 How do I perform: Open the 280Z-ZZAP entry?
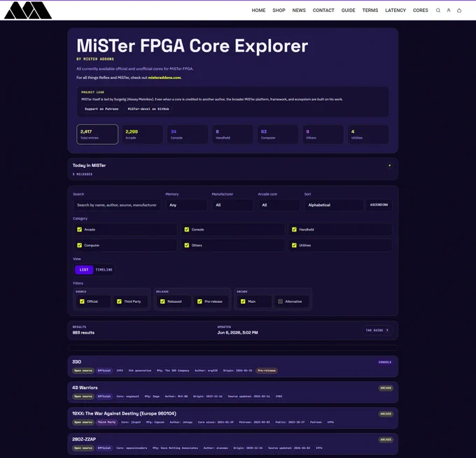coord(233,444)
